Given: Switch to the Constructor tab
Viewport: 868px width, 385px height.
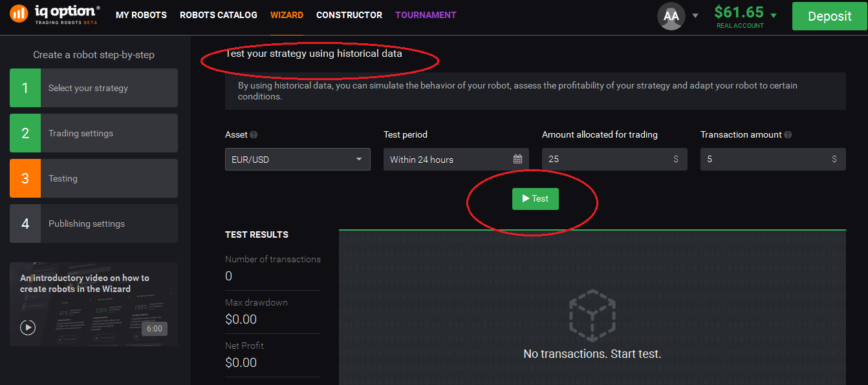Looking at the screenshot, I should [349, 15].
